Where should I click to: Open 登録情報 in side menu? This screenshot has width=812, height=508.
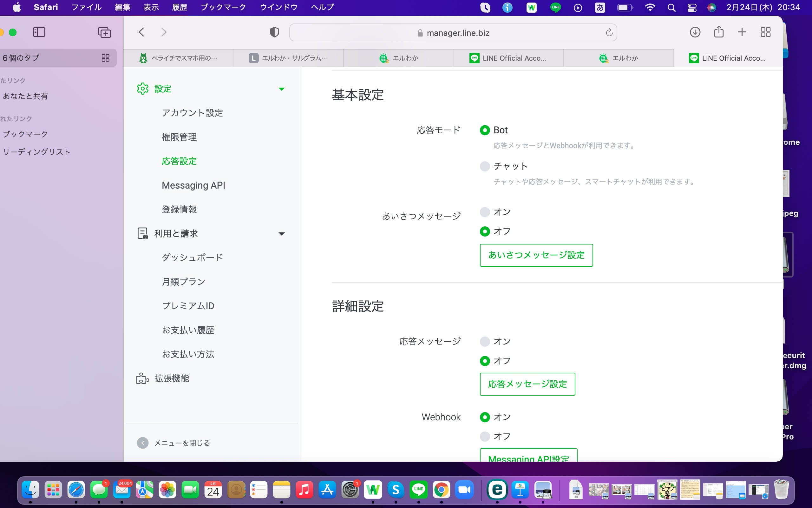179,209
